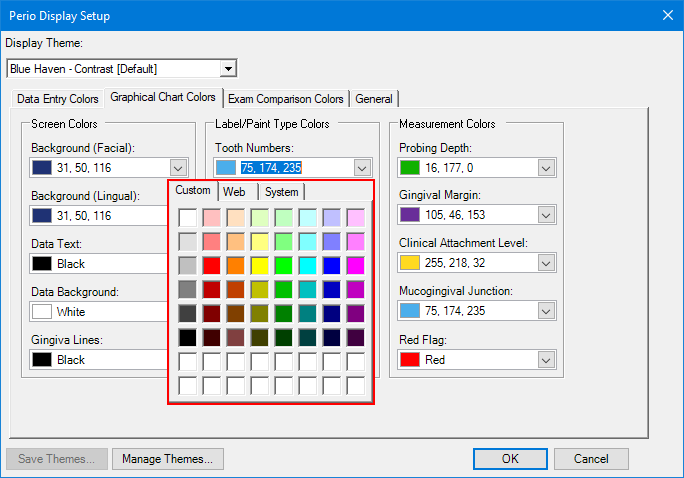The image size is (684, 478).
Task: Choose the bright yellow swatch in the palette
Action: pyautogui.click(x=260, y=265)
